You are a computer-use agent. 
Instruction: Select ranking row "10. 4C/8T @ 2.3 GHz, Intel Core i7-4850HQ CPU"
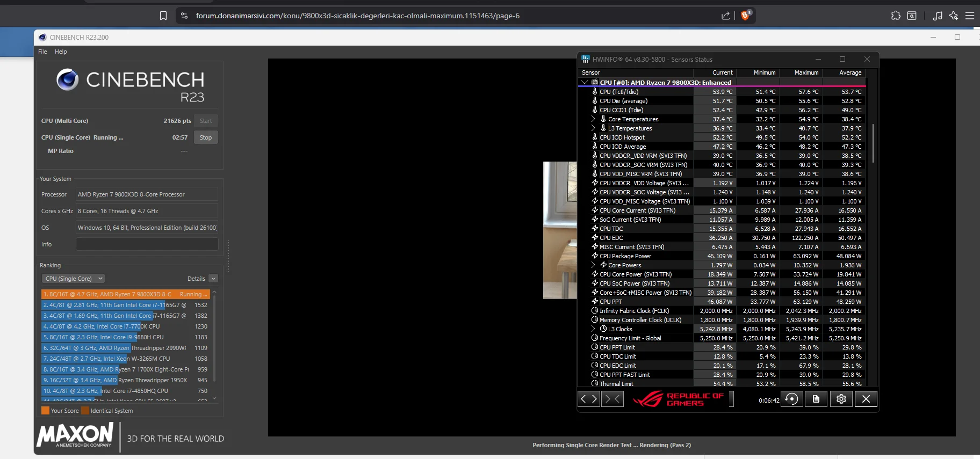(126, 391)
